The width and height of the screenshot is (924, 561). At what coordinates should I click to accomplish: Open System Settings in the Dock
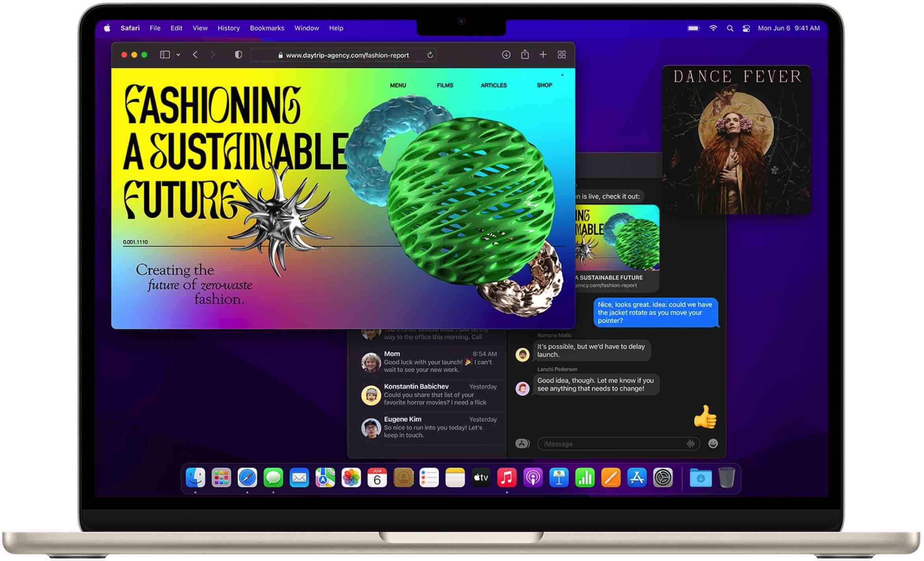coord(663,478)
